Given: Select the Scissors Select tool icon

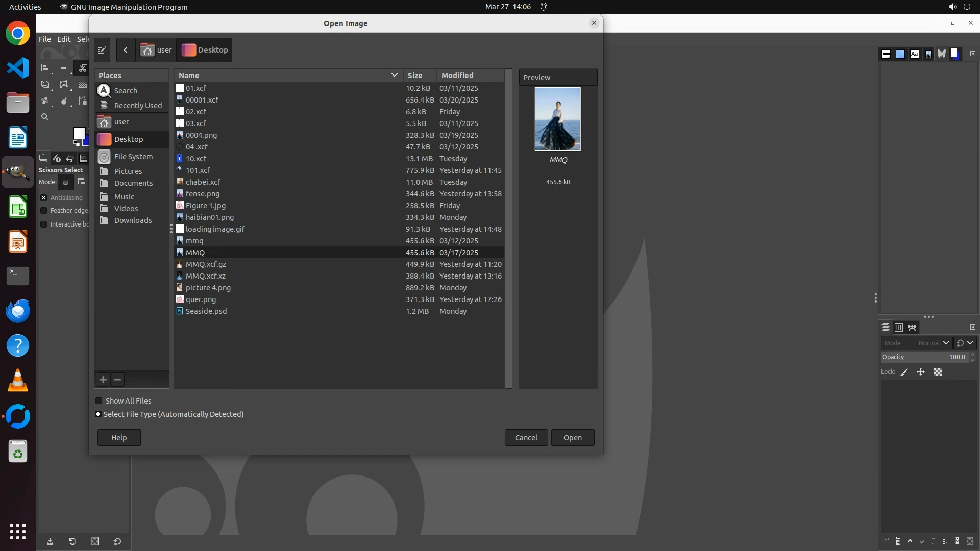Looking at the screenshot, I should [82, 68].
